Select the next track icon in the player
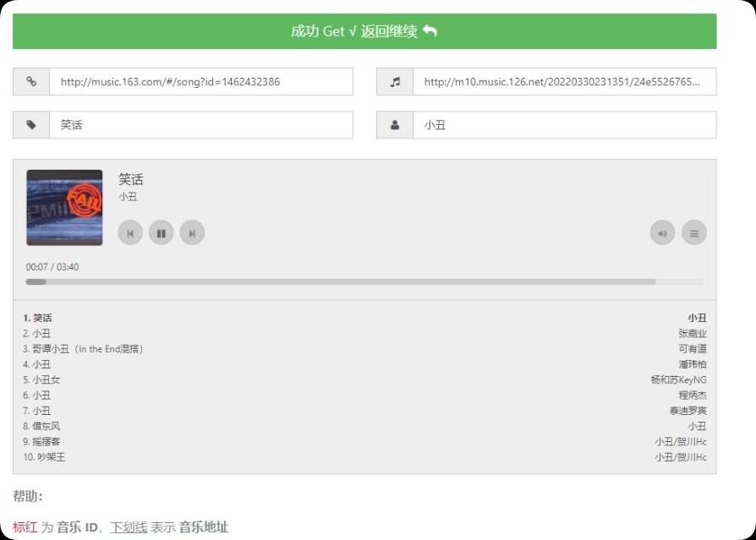This screenshot has width=756, height=540. 192,232
